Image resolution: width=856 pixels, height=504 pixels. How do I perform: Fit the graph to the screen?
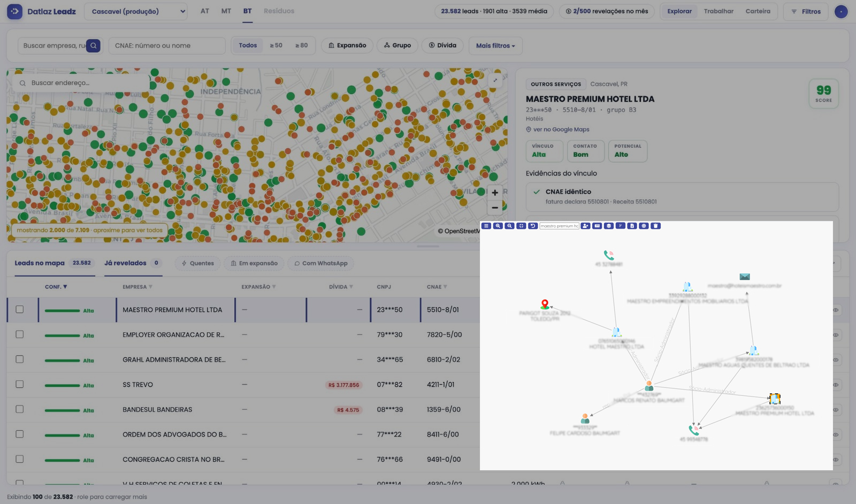pos(521,226)
